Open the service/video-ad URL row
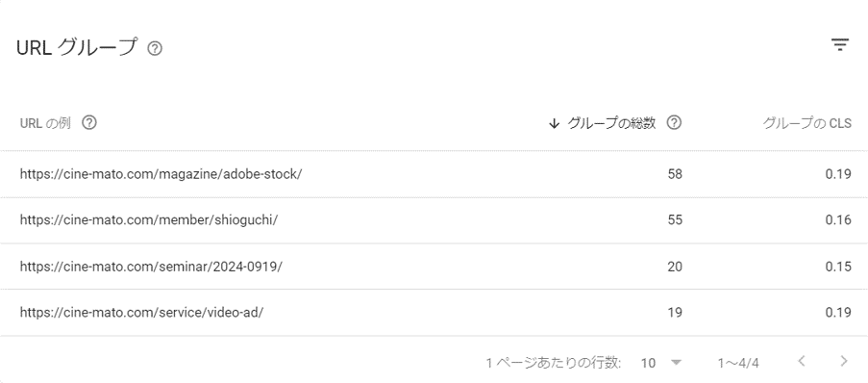 click(x=434, y=313)
